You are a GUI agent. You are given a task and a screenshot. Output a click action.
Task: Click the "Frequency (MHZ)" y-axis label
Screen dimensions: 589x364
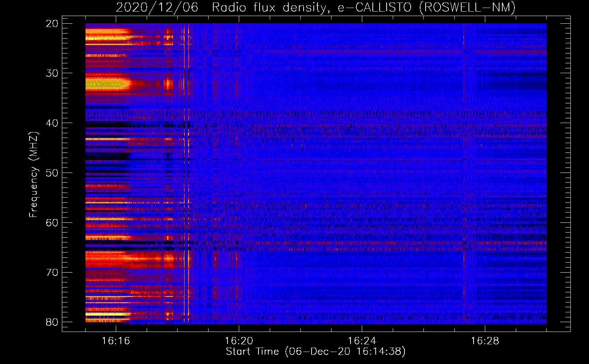tap(33, 175)
